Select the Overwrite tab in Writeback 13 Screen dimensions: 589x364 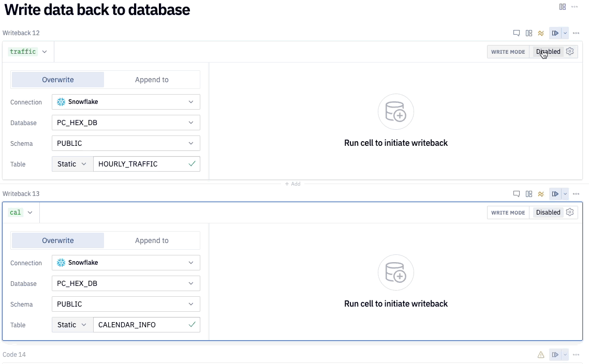(x=58, y=240)
